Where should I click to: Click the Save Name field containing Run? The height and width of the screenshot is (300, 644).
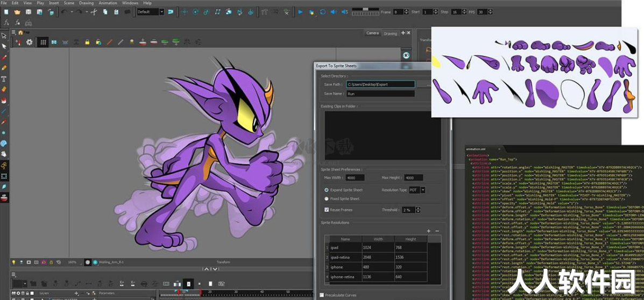point(380,94)
